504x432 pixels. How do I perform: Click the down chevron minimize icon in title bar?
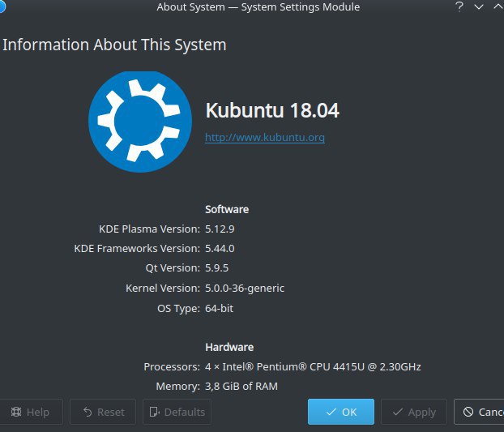pos(479,6)
